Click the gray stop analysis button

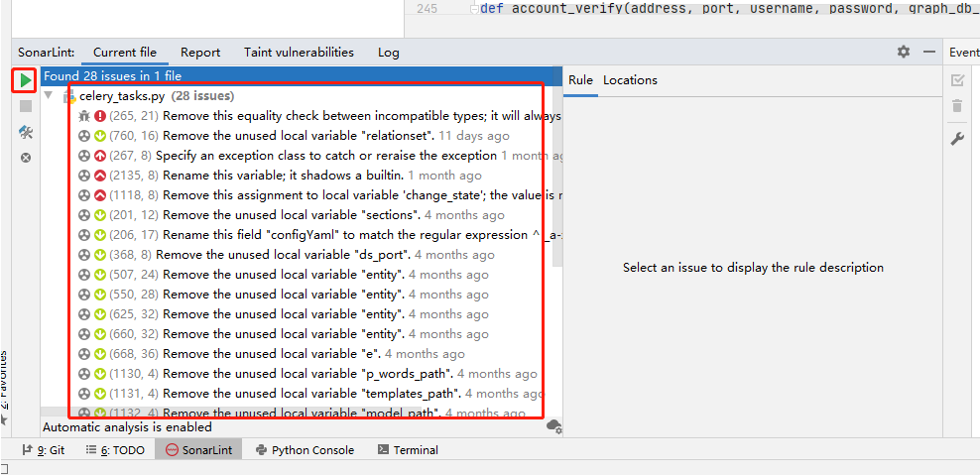tap(26, 105)
